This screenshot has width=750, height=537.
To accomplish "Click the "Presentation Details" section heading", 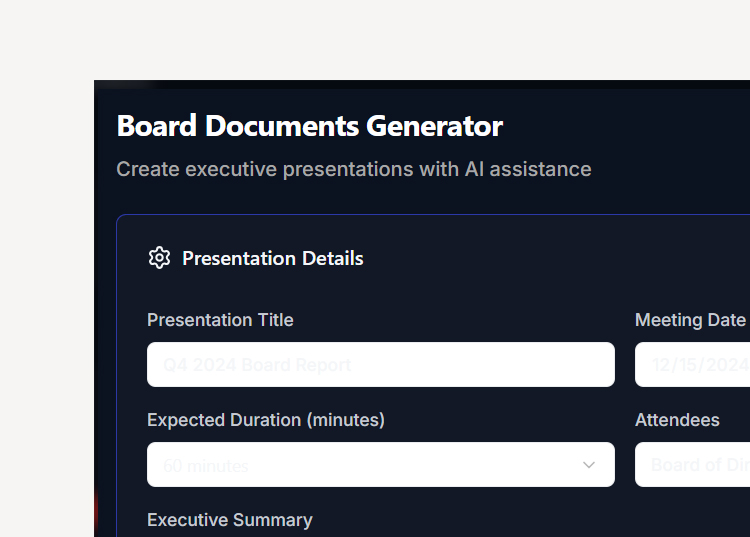I will [x=272, y=258].
